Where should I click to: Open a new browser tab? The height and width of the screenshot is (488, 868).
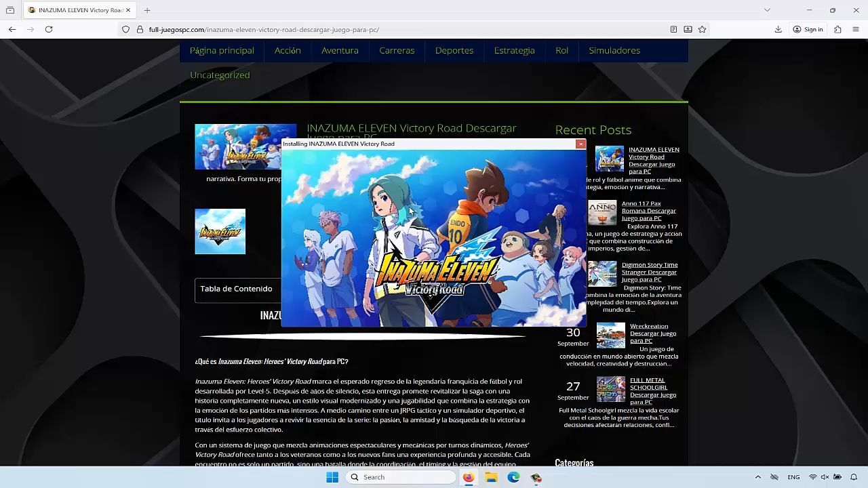[147, 10]
